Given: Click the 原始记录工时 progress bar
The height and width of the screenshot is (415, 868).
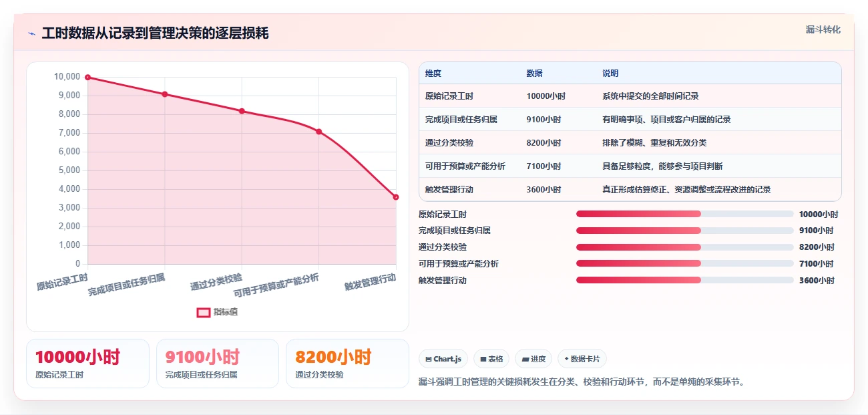Looking at the screenshot, I should point(684,214).
